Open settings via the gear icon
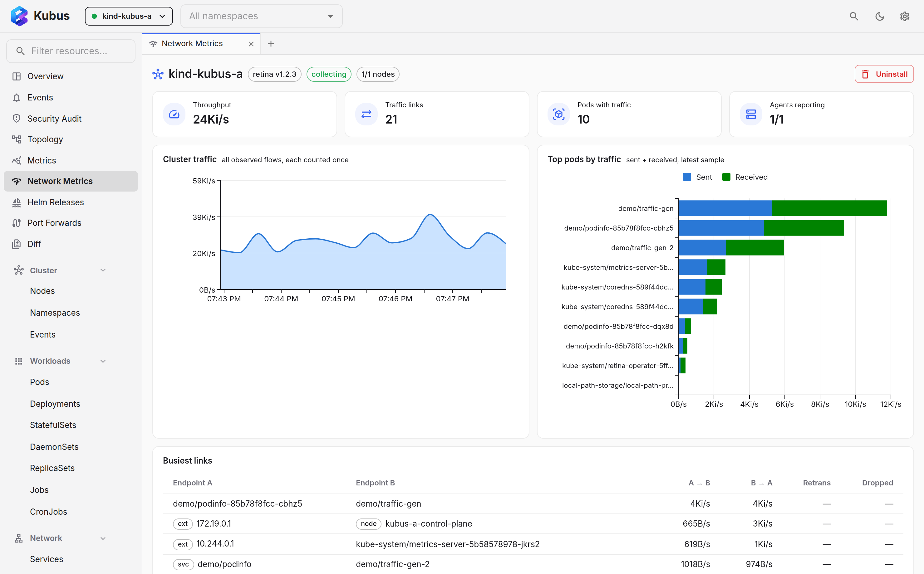 click(905, 16)
